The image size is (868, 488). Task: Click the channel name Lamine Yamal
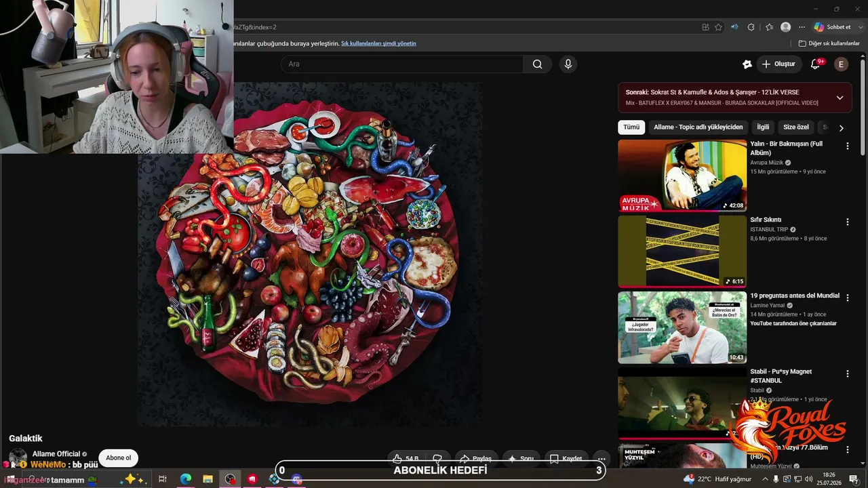[x=768, y=306]
